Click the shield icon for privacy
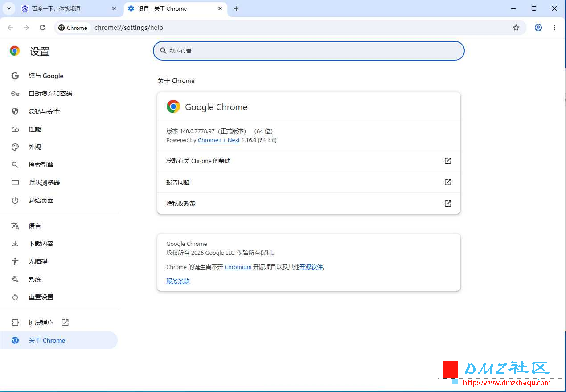This screenshot has height=392, width=566. pyautogui.click(x=15, y=111)
